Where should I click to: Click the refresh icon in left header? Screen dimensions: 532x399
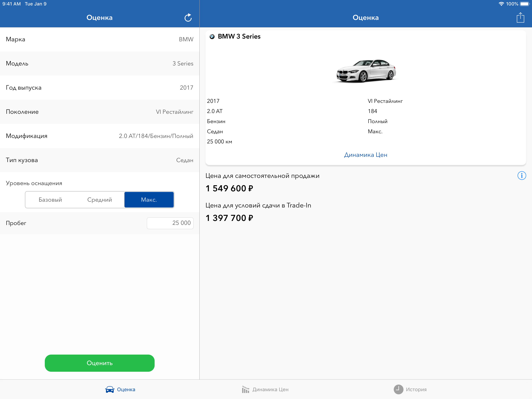point(188,18)
